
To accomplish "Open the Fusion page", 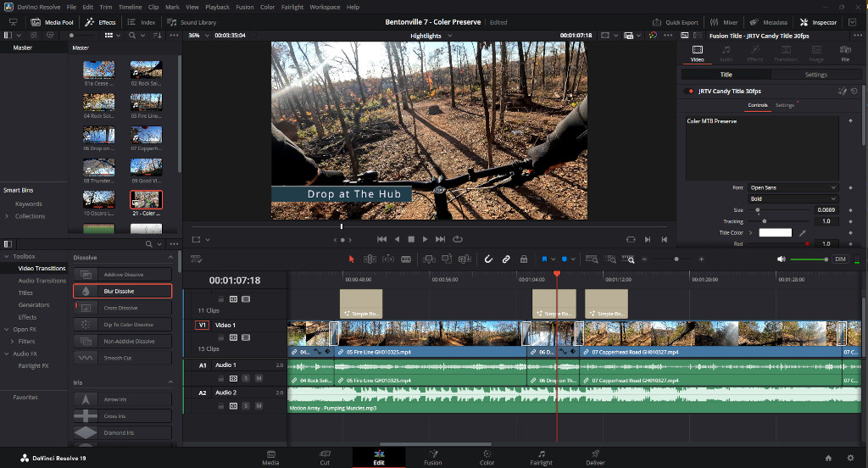I will pos(432,458).
